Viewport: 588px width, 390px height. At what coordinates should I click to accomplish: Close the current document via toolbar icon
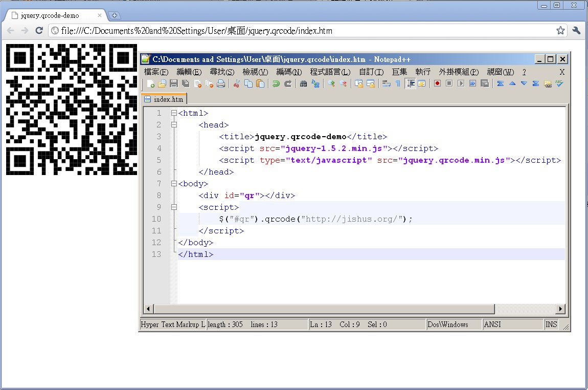[198, 84]
